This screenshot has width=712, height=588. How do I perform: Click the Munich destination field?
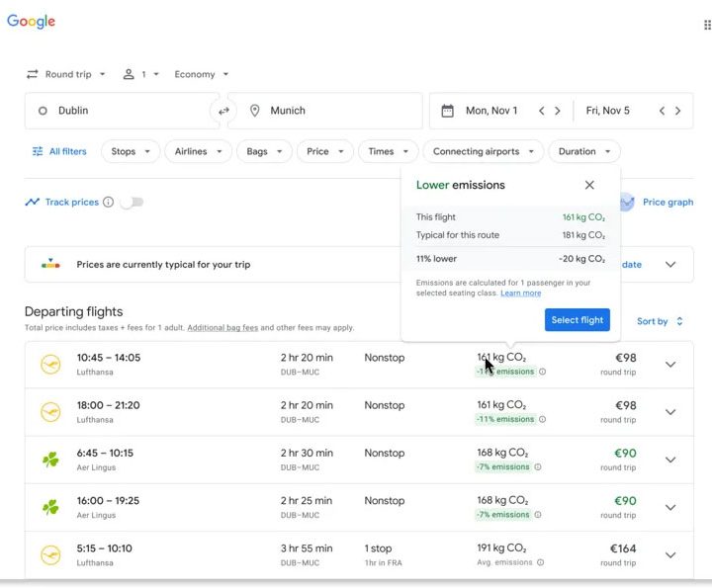[x=324, y=111]
